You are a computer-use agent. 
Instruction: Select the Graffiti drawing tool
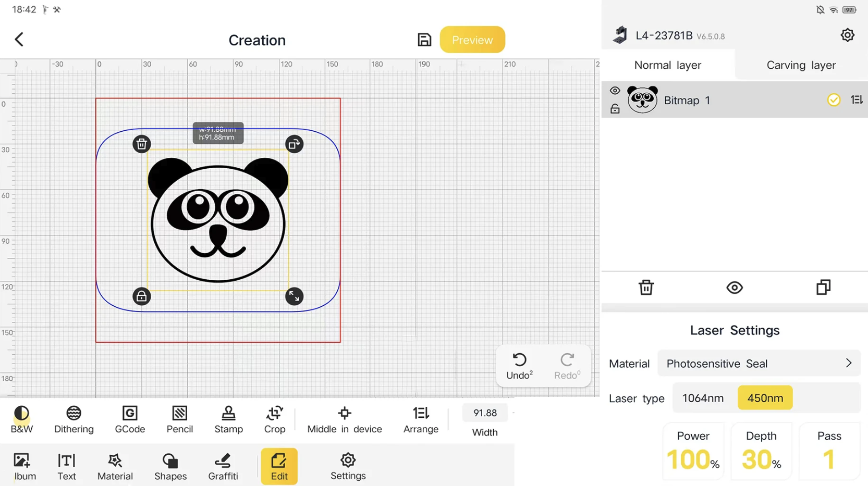[x=223, y=467]
